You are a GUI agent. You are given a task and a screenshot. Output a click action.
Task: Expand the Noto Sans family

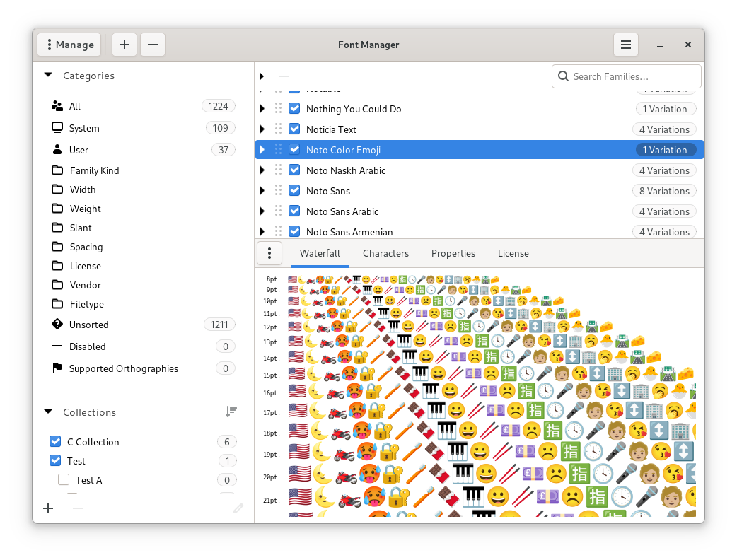262,190
